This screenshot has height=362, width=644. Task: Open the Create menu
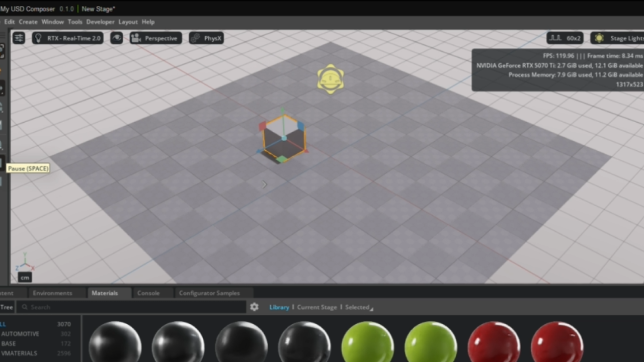(28, 22)
